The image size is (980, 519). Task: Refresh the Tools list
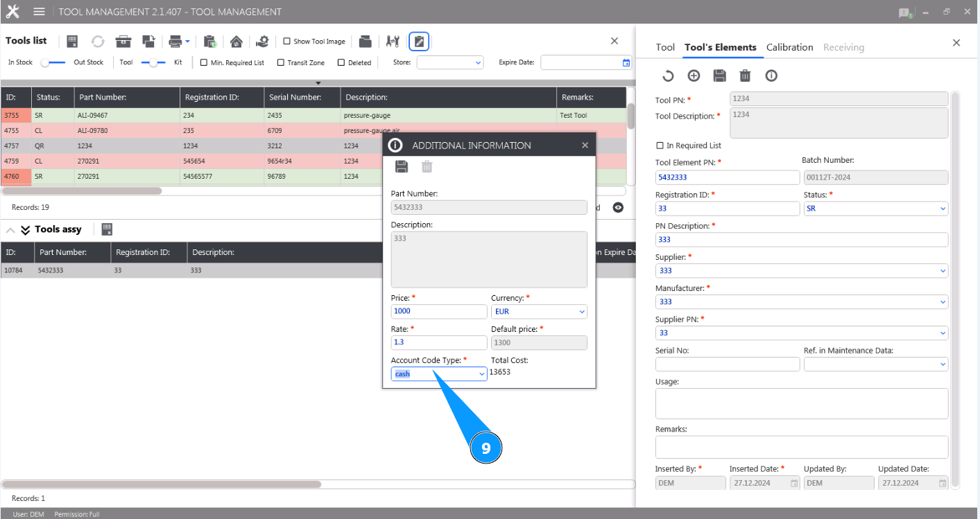point(98,42)
